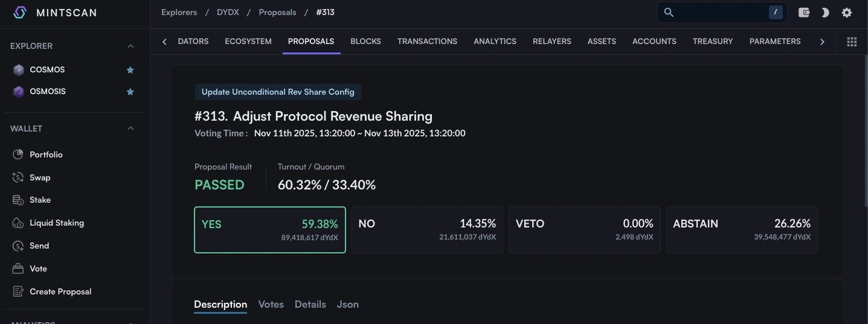Viewport: 868px width, 324px height.
Task: Open the apps grid icon
Action: pos(852,42)
